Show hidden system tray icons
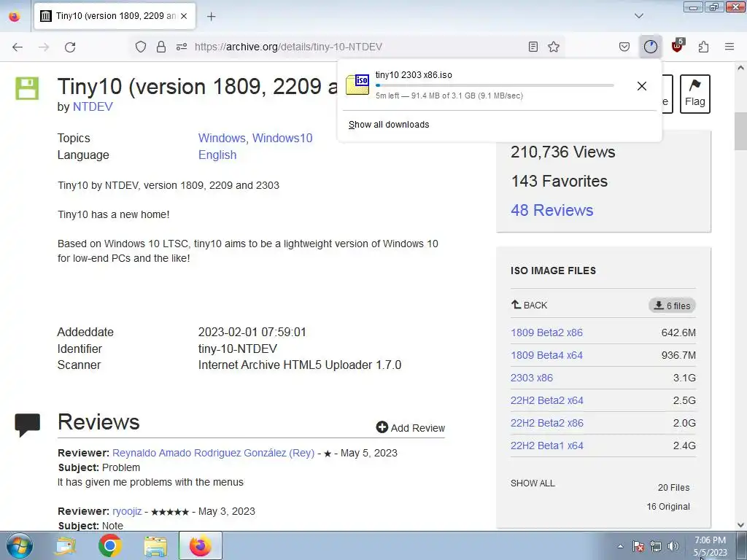The width and height of the screenshot is (747, 560). click(x=620, y=546)
